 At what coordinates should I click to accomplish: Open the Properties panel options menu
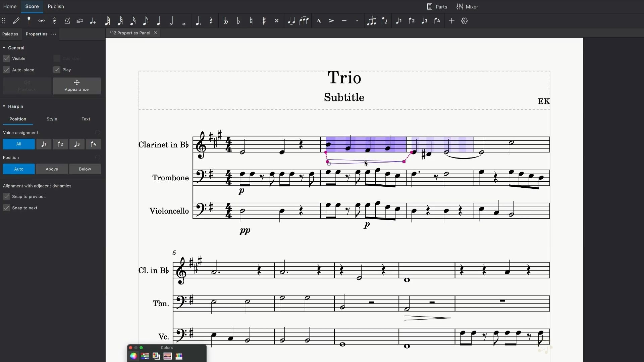click(53, 34)
